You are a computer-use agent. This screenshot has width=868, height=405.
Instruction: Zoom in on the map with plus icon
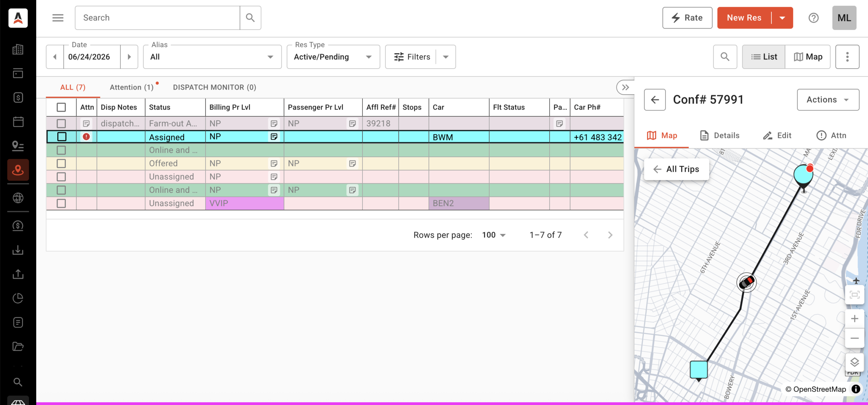click(854, 319)
